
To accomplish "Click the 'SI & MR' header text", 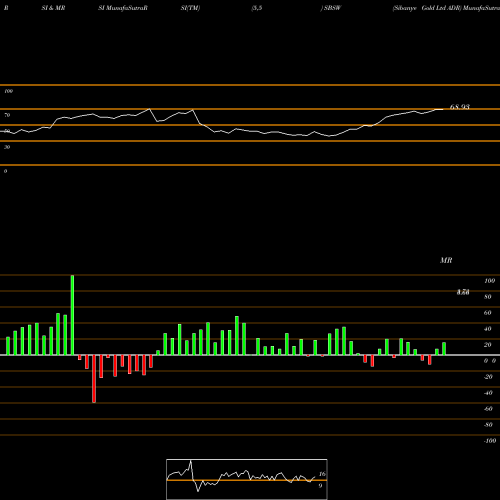I will tap(53, 8).
